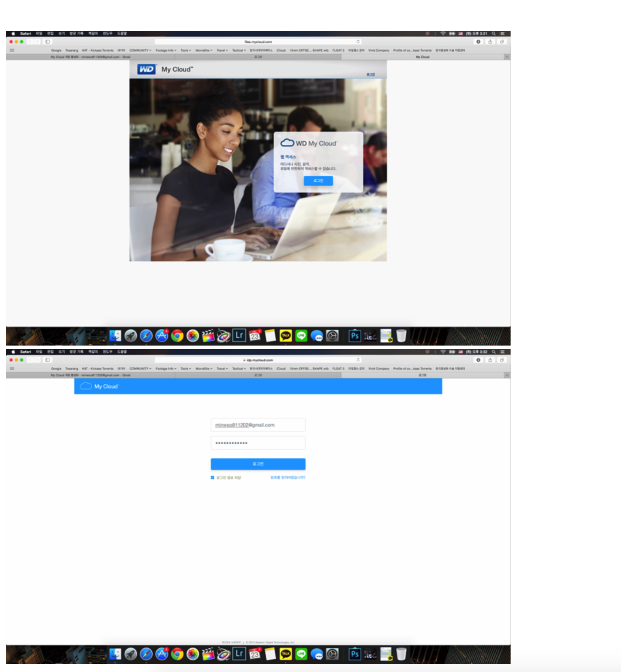Open Calendar in the dock under the WD photo page

[255, 336]
